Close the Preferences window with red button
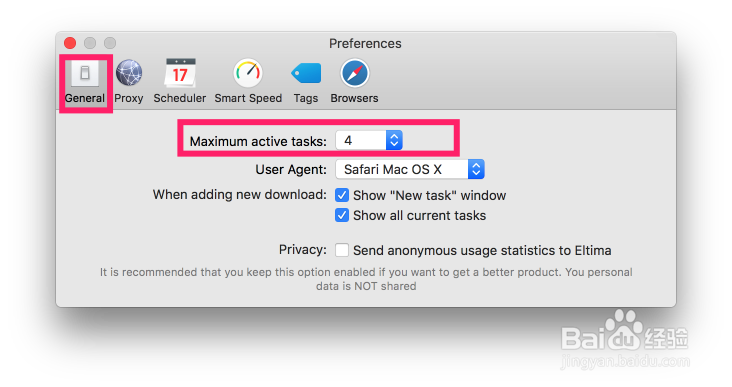The width and height of the screenshot is (732, 387). (x=70, y=43)
